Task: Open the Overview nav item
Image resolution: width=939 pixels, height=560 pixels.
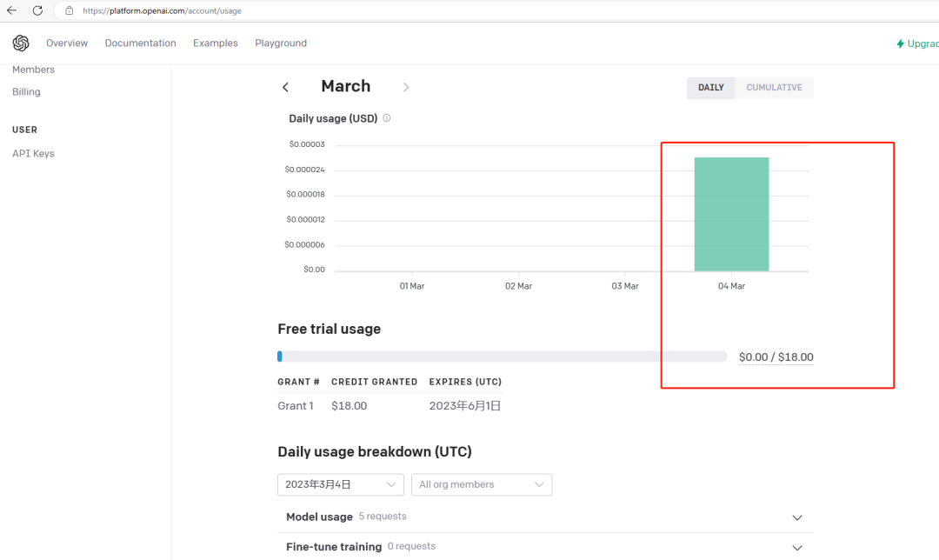Action: [67, 43]
